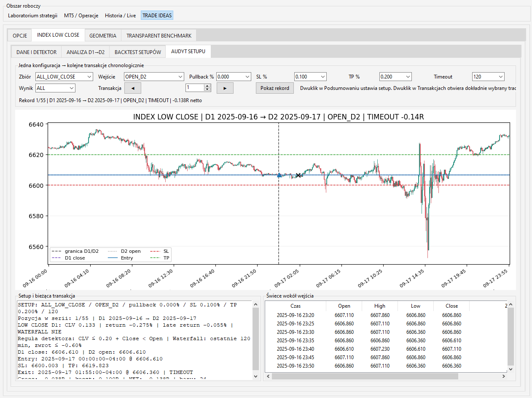Sort by the Close column header
532x398 pixels.
click(x=451, y=306)
